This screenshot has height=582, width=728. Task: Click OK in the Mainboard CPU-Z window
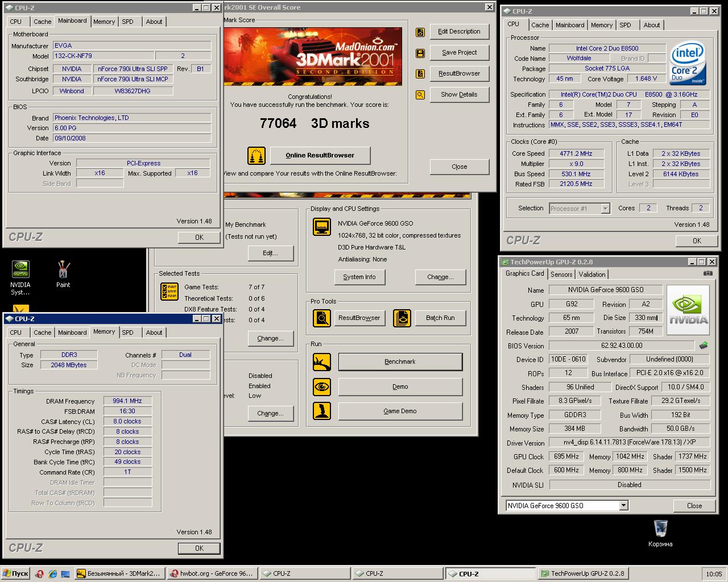pos(199,237)
